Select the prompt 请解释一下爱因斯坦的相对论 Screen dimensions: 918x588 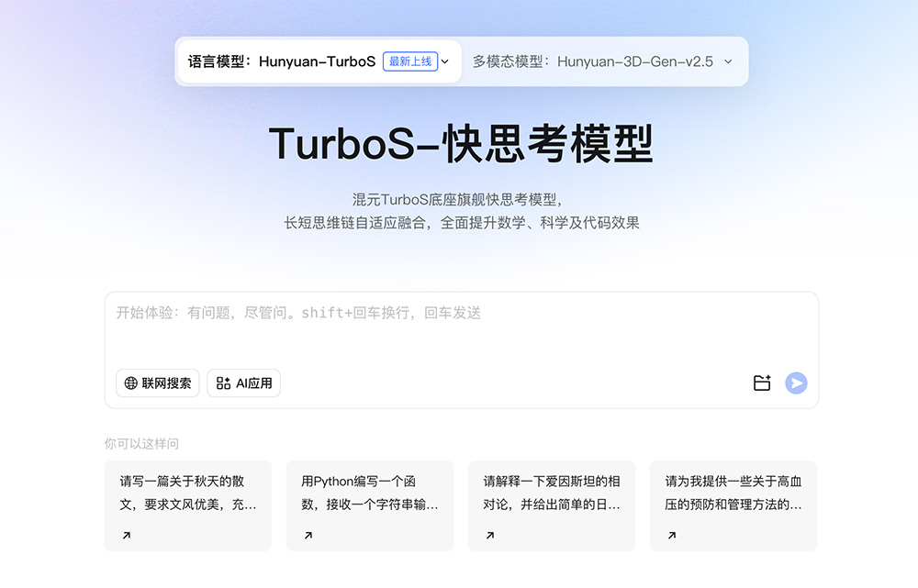(552, 505)
